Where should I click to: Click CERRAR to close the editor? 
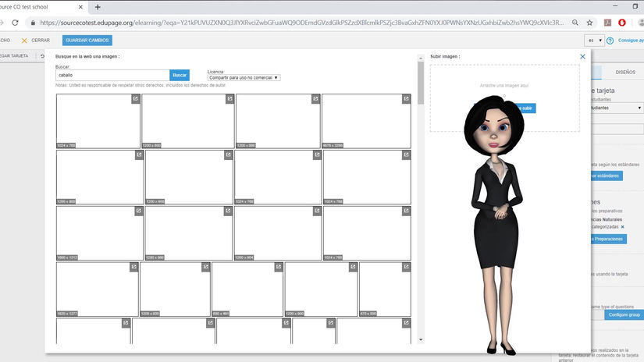tap(36, 41)
